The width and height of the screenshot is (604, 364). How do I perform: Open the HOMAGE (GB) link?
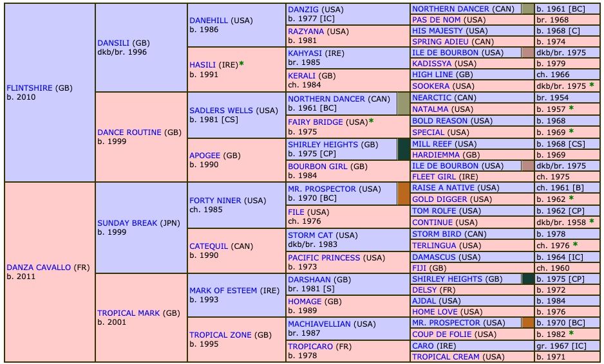pos(305,302)
